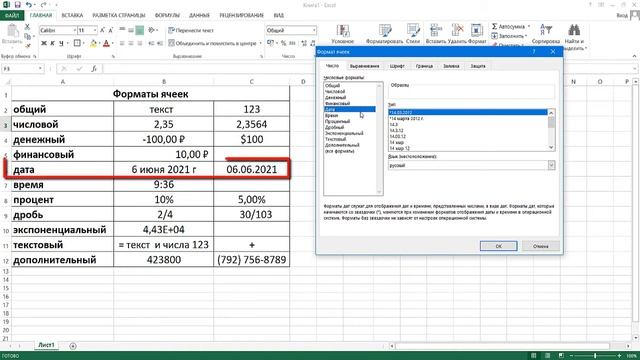Open the Граница tab in the dialog
The height and width of the screenshot is (360, 640).
424,66
